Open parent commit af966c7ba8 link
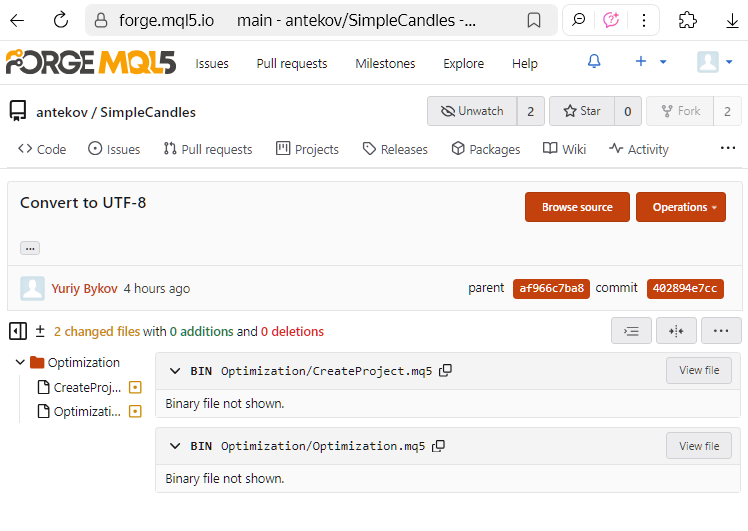 [x=551, y=289]
